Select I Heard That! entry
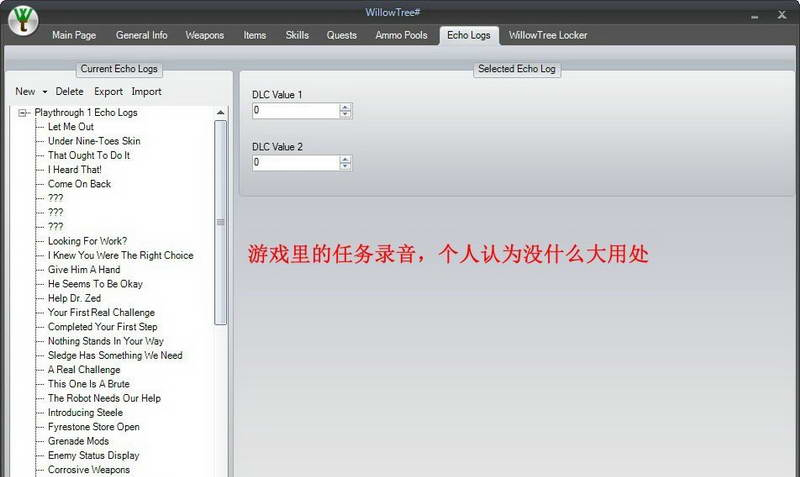The width and height of the screenshot is (800, 496). pos(74,169)
